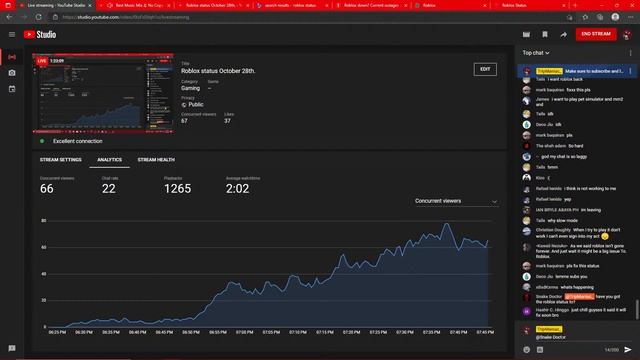Click the 'why slow mode' chat message
The width and height of the screenshot is (640, 360).
click(562, 220)
